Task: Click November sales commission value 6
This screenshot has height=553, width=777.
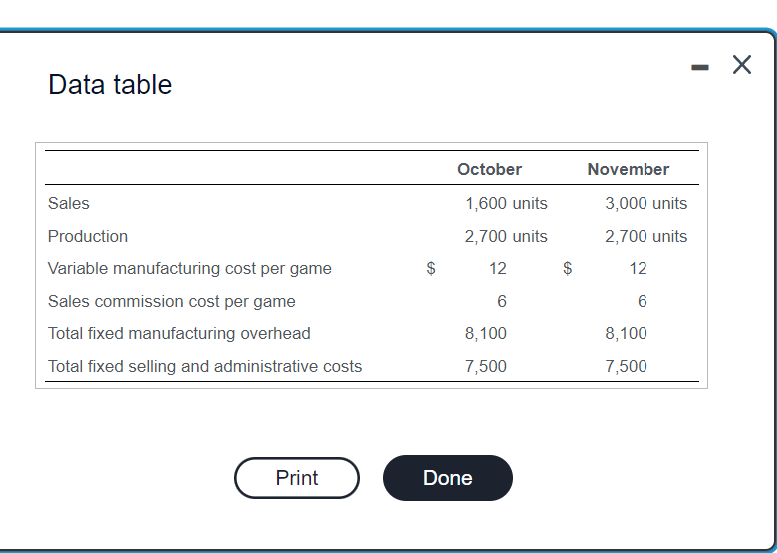Action: pyautogui.click(x=642, y=301)
